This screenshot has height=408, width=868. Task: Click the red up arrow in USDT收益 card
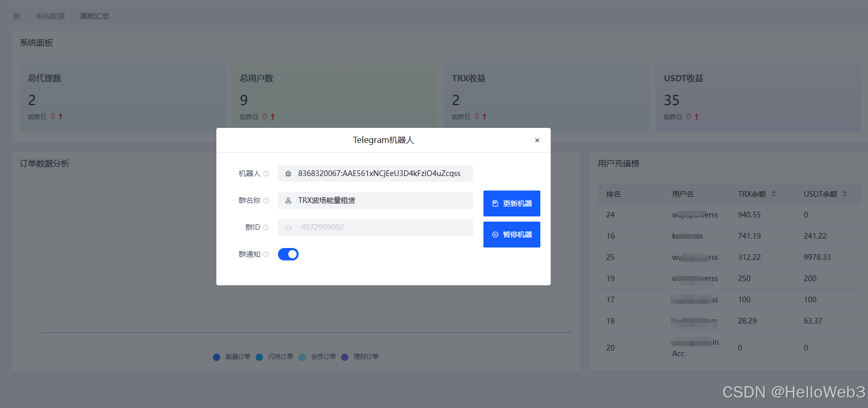(697, 116)
